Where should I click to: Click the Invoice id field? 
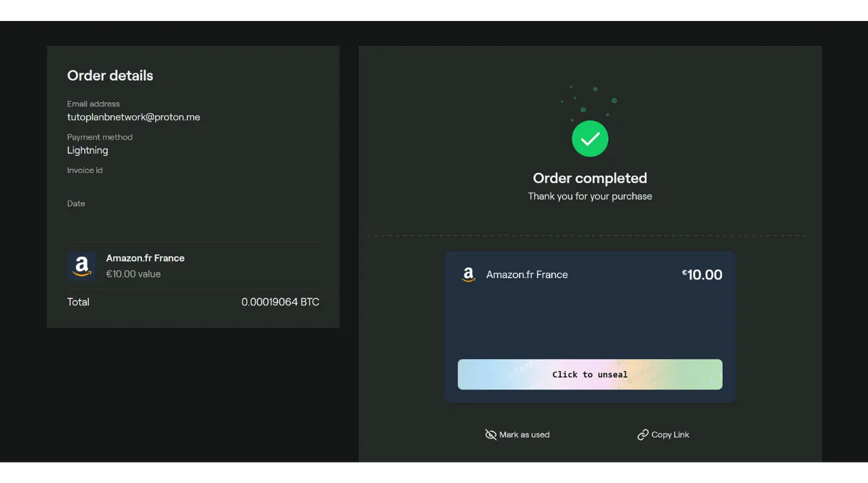tap(85, 170)
